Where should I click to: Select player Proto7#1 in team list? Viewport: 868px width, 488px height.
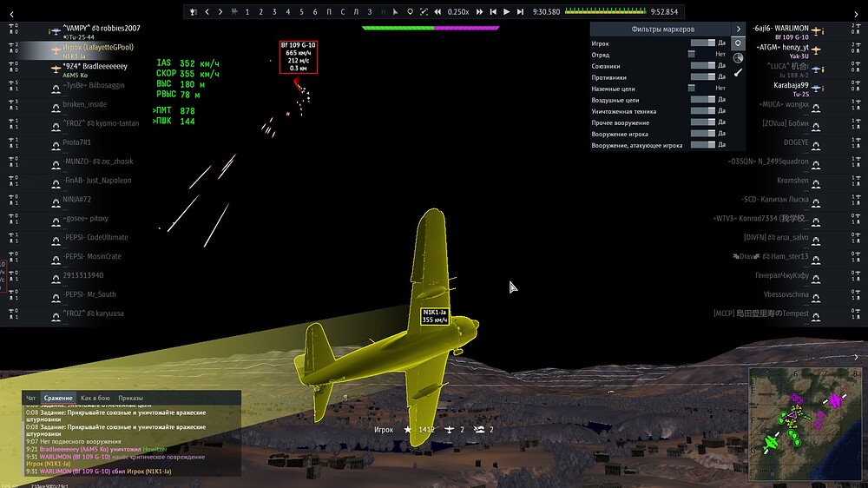tap(77, 142)
